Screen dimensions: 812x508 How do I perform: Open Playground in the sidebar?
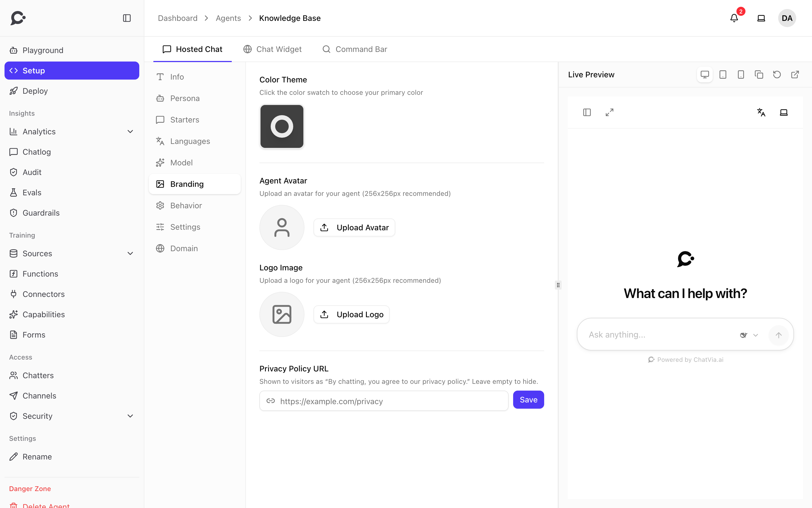point(72,51)
